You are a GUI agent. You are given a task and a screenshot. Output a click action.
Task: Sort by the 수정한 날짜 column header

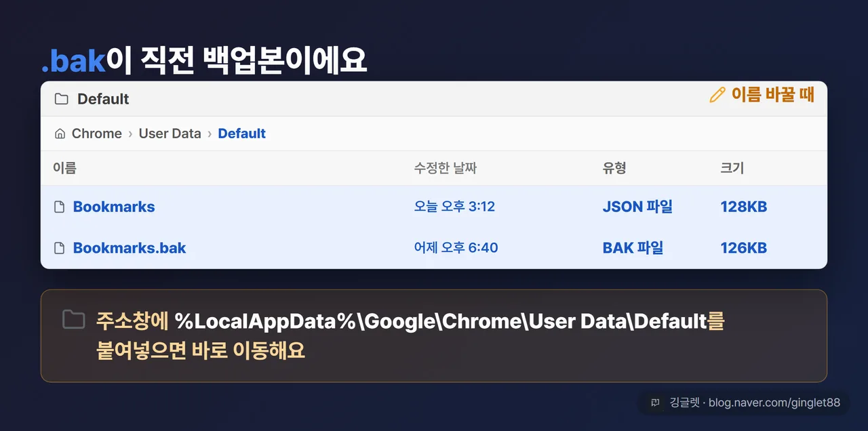446,168
